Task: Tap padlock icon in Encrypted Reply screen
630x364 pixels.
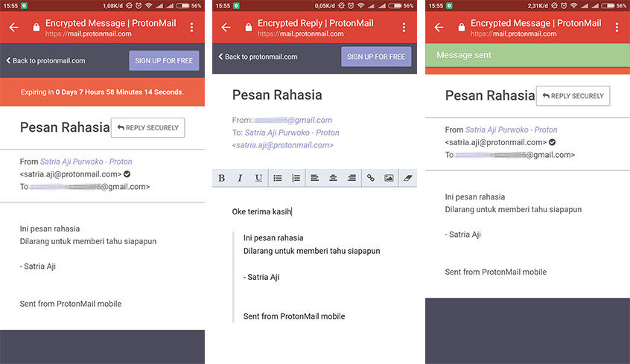Action: click(248, 28)
